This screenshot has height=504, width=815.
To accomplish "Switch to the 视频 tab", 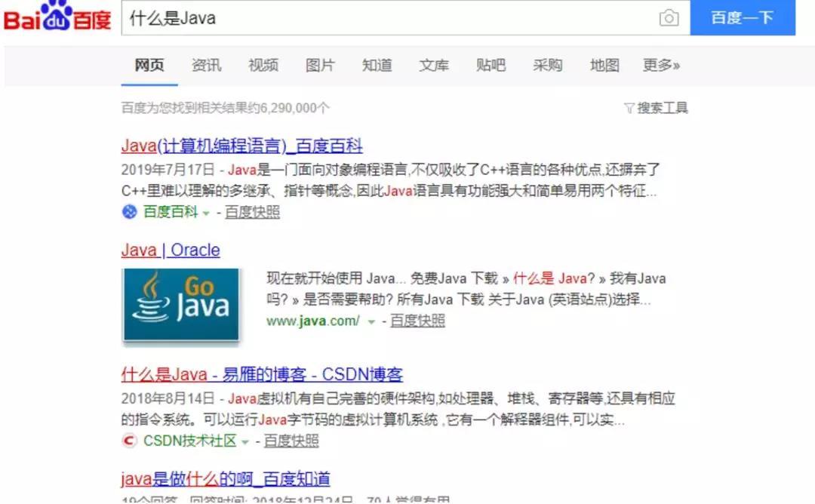I will [x=263, y=66].
